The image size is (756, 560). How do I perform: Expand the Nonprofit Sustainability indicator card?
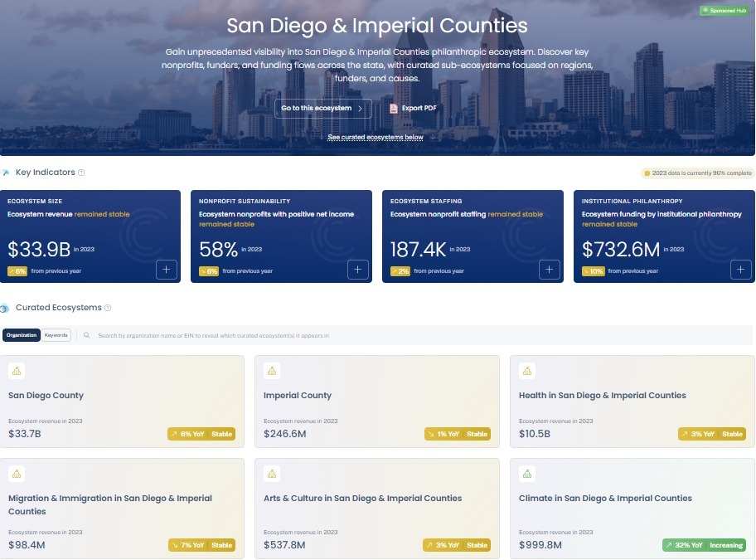(358, 270)
